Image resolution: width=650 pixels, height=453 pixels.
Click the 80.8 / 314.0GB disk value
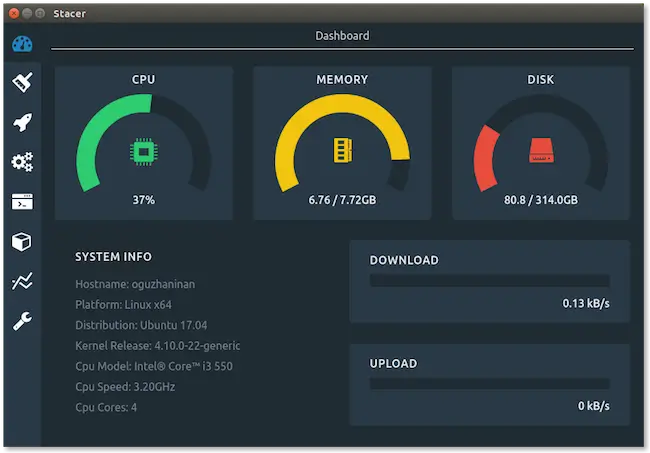pyautogui.click(x=541, y=200)
